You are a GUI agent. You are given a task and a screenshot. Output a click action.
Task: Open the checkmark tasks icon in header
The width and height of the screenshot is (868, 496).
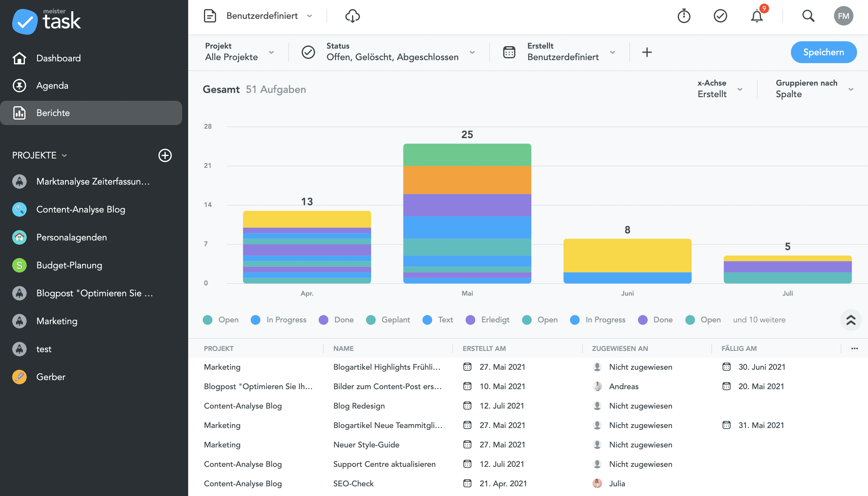tap(720, 16)
